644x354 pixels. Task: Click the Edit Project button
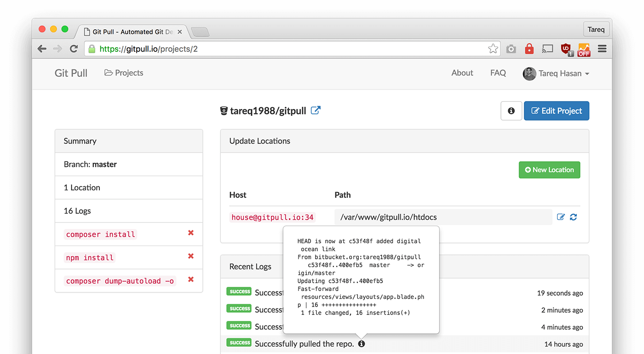556,110
